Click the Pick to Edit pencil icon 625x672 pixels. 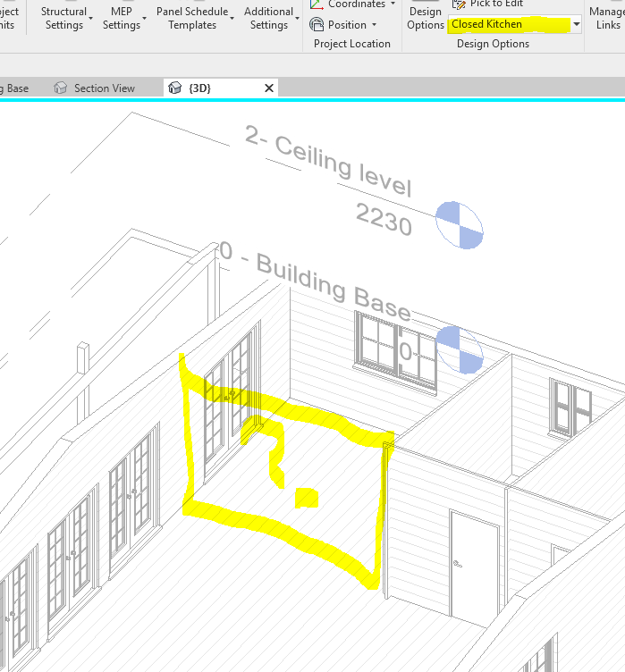(459, 4)
